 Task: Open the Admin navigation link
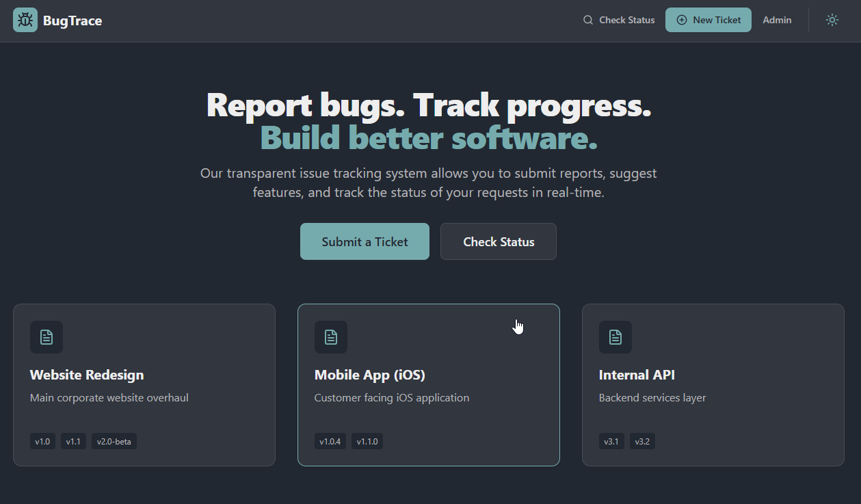click(x=777, y=20)
